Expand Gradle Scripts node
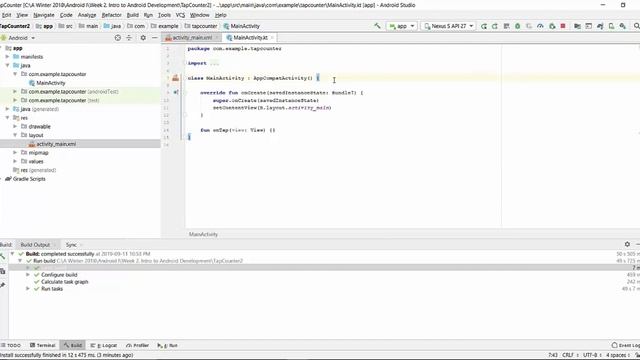This screenshot has height=360, width=640. (2, 179)
